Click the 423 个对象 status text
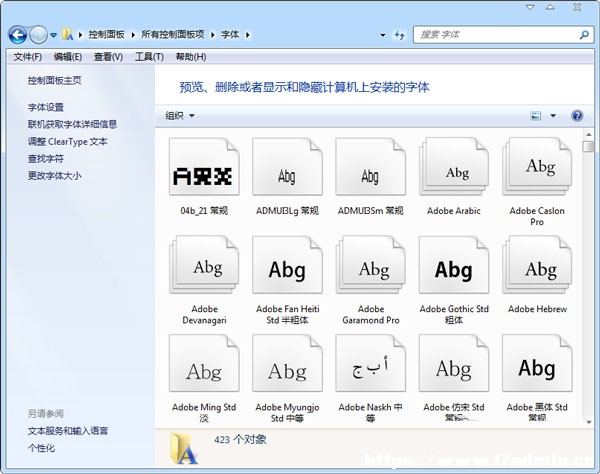 (240, 440)
